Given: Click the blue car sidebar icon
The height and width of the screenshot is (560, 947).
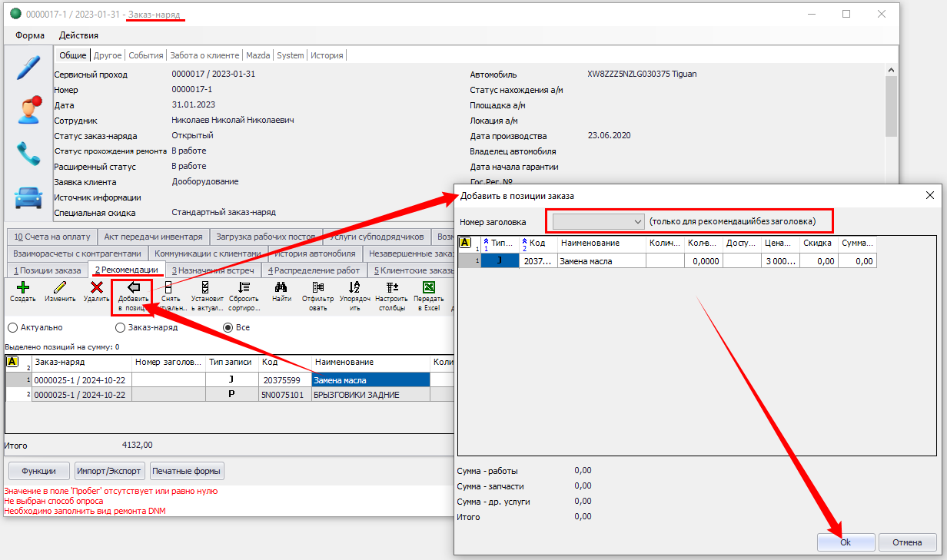Looking at the screenshot, I should [28, 197].
